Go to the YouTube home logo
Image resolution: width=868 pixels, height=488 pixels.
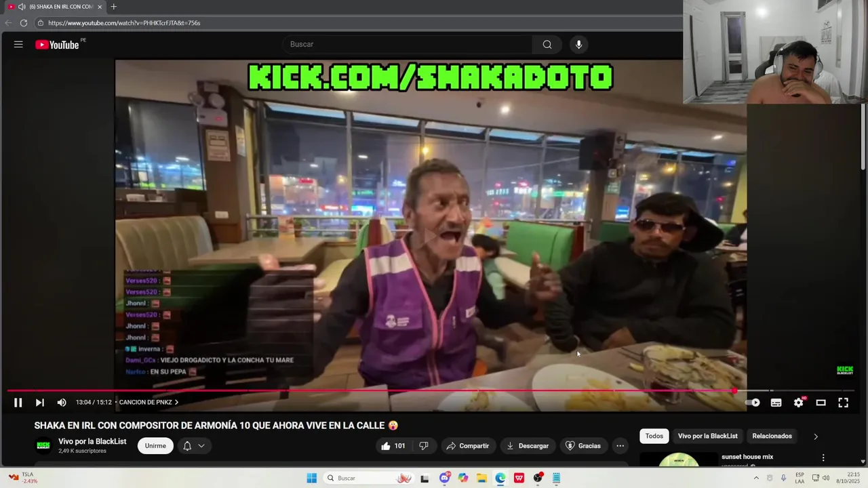(58, 45)
